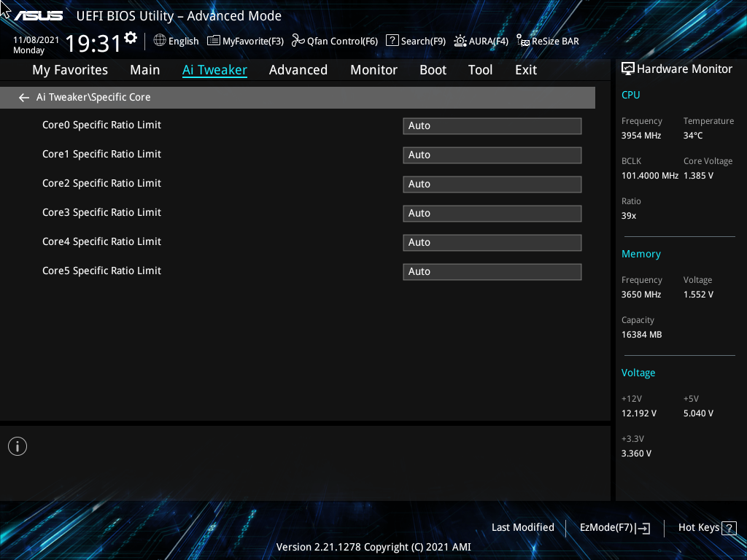Click +3.3V reading 3.360 V
The width and height of the screenshot is (747, 560).
(636, 454)
